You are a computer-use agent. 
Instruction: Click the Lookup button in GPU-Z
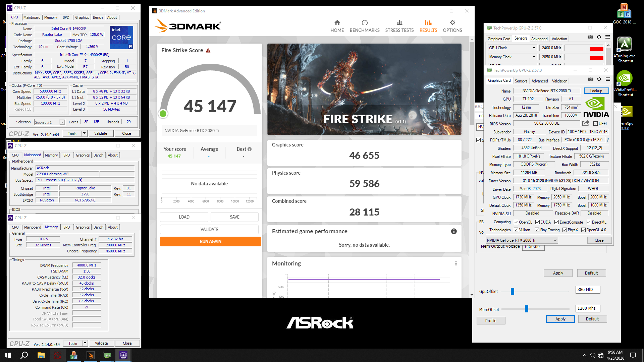pyautogui.click(x=596, y=91)
